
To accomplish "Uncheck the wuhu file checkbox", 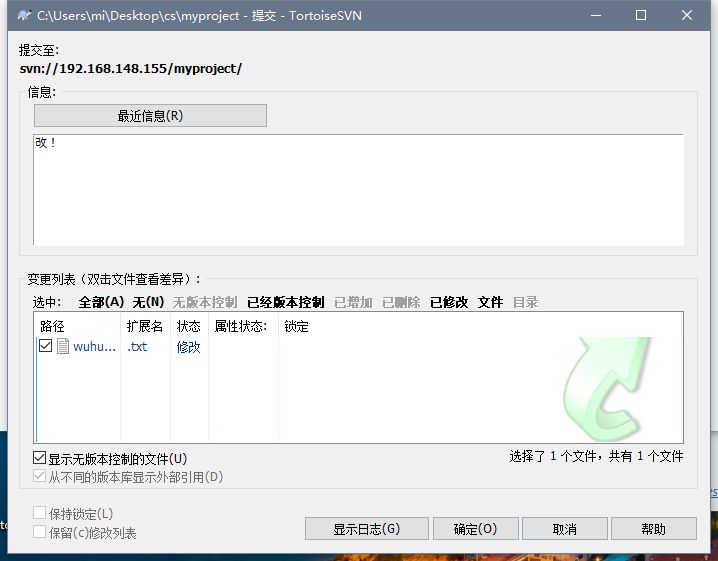I will [x=45, y=346].
